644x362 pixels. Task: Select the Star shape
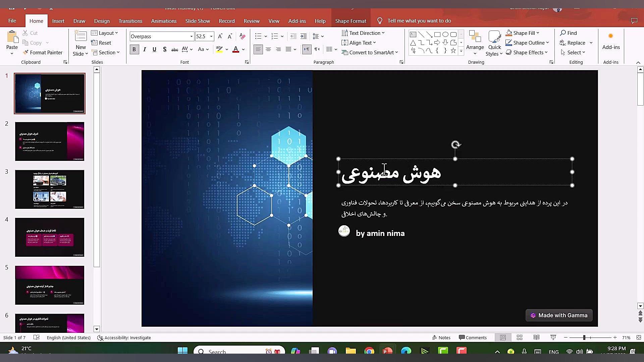[453, 51]
